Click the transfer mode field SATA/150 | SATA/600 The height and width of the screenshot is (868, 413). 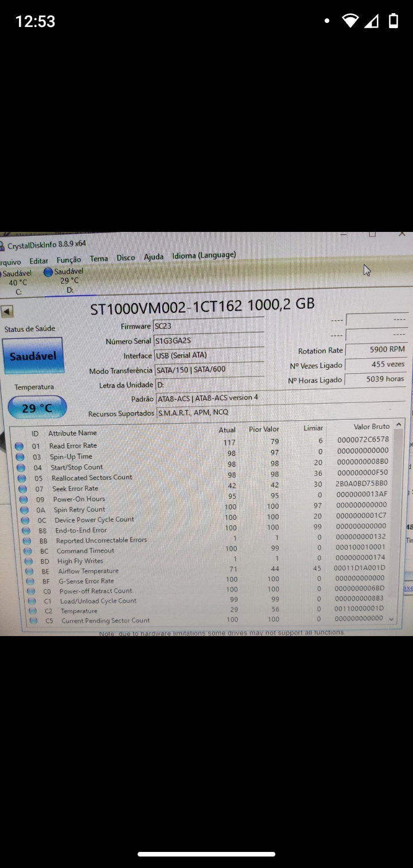pyautogui.click(x=210, y=369)
